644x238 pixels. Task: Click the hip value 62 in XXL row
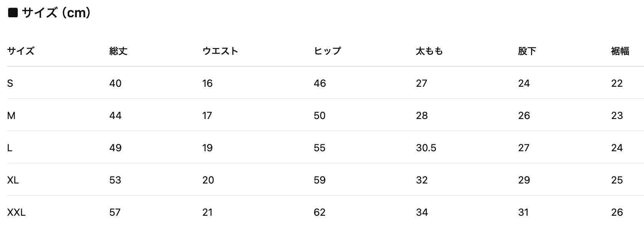(x=320, y=212)
